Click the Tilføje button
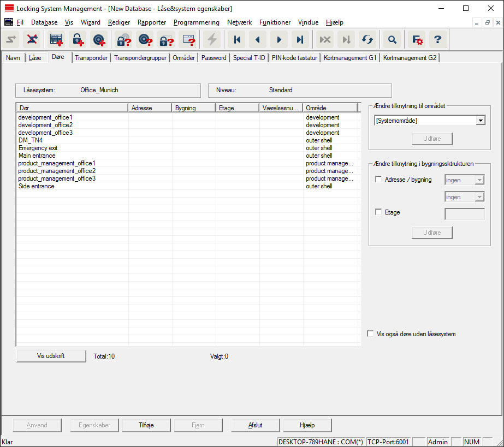 pos(146,425)
